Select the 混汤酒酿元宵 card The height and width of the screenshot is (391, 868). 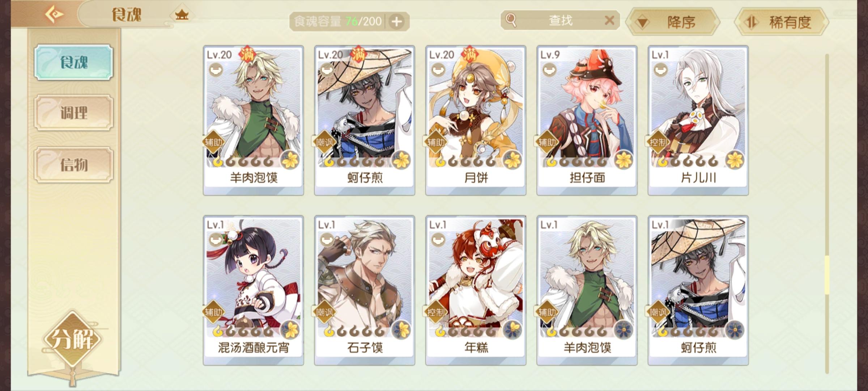(x=253, y=290)
